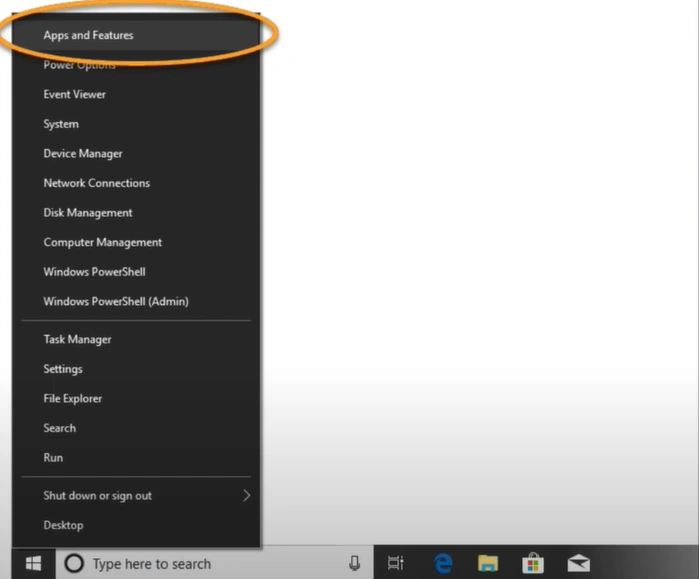Screen dimensions: 699x579
Task: Open File Explorer taskbar icon
Action: pyautogui.click(x=488, y=563)
